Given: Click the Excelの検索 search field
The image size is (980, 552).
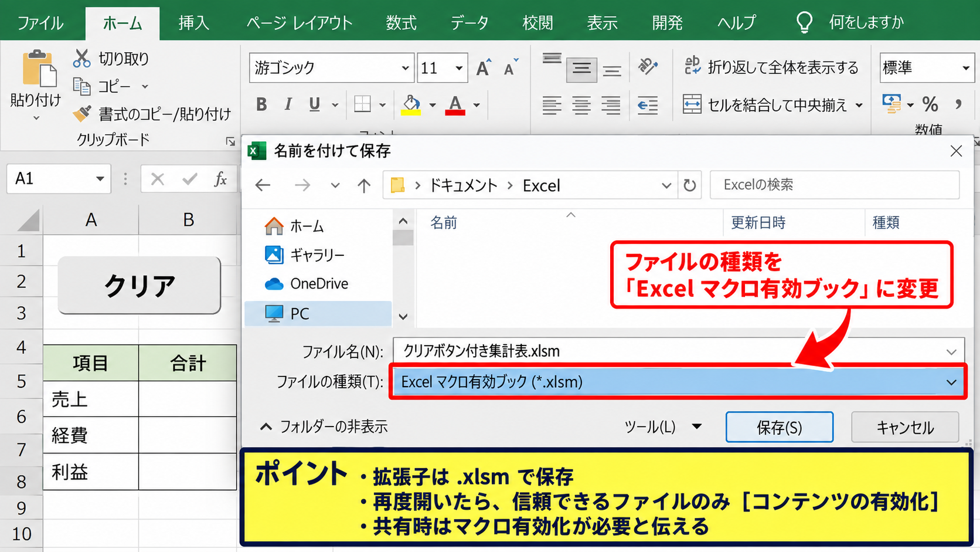Looking at the screenshot, I should click(835, 185).
